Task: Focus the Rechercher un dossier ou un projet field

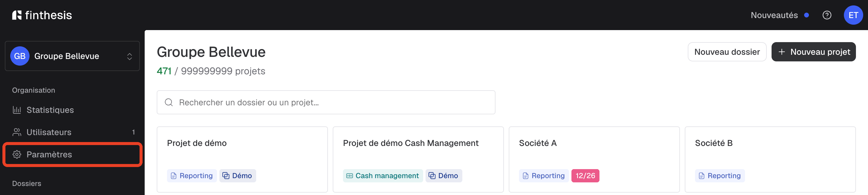Action: pyautogui.click(x=325, y=102)
